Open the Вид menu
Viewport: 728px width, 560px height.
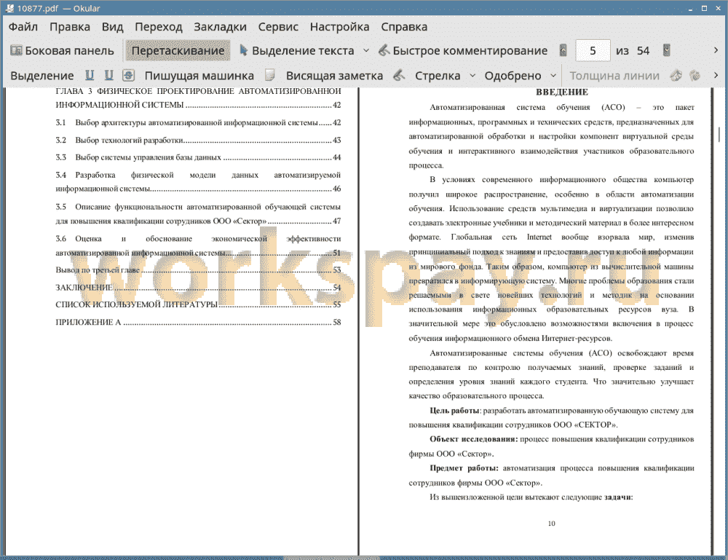coord(112,27)
